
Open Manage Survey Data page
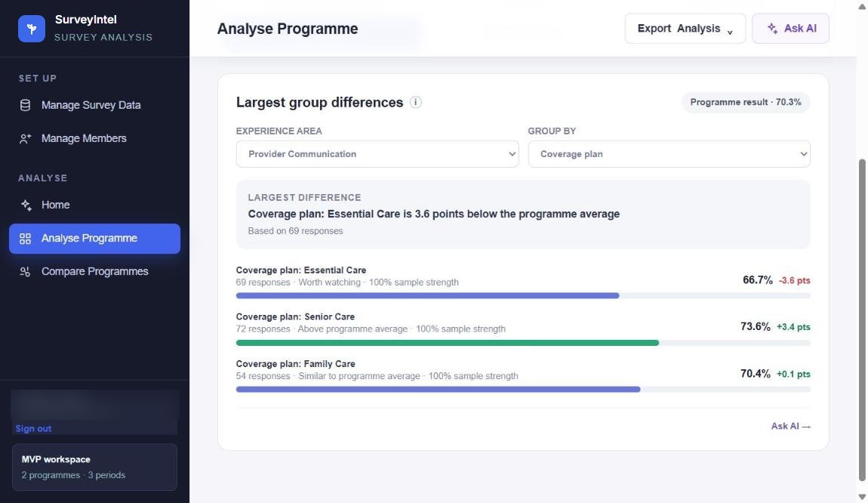click(x=94, y=105)
